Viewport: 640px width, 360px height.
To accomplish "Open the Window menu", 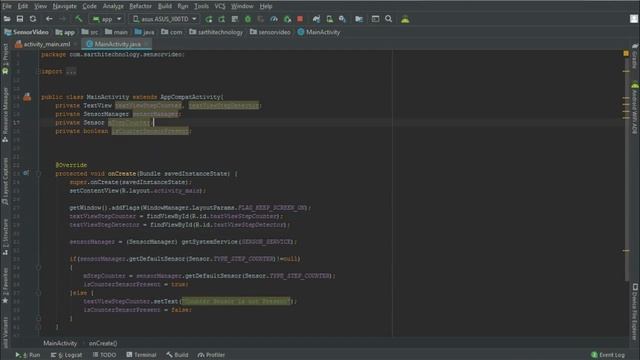I will [x=242, y=6].
